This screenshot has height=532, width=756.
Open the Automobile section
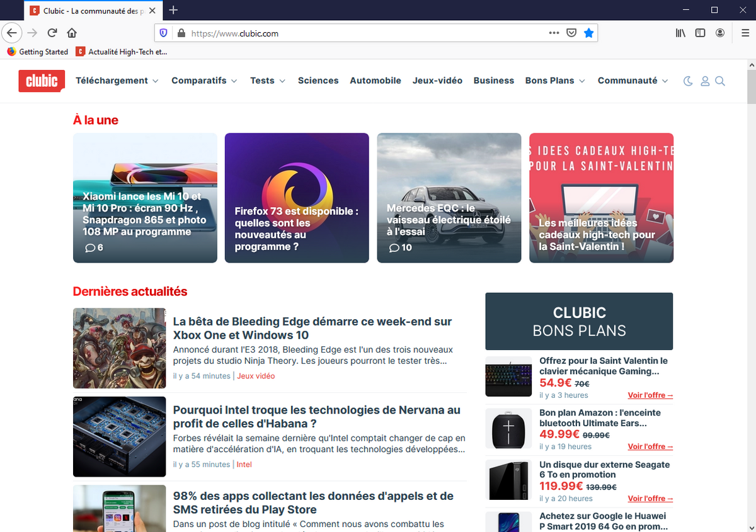tap(375, 81)
